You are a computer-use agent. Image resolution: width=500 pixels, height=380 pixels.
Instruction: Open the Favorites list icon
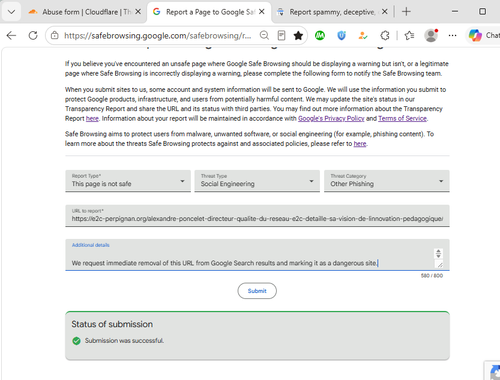[409, 35]
